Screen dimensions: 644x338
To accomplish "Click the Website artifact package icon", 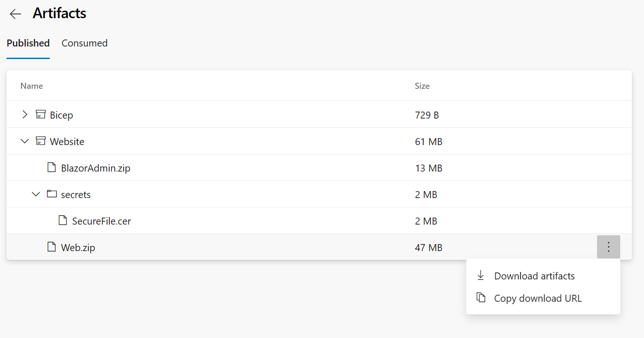I will [x=41, y=141].
